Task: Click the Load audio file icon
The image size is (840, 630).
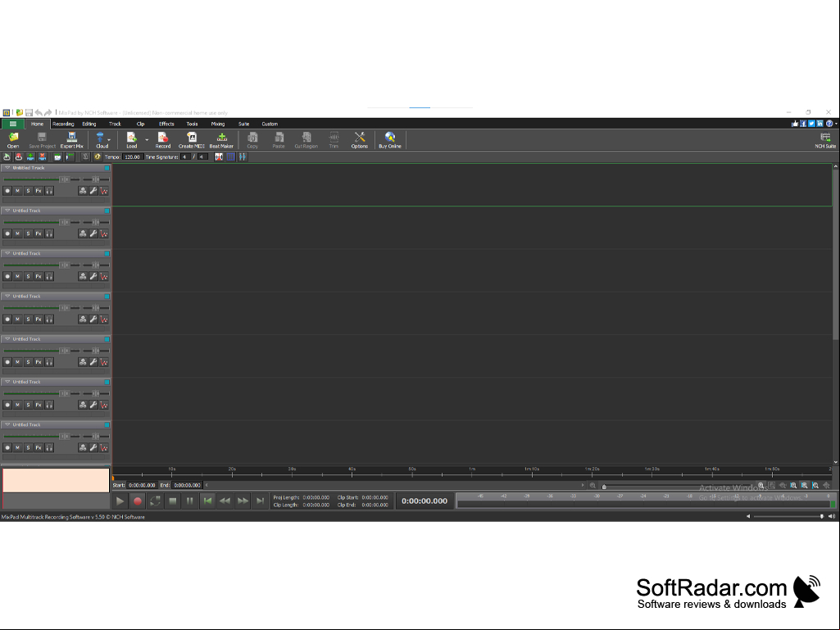Action: pyautogui.click(x=131, y=140)
